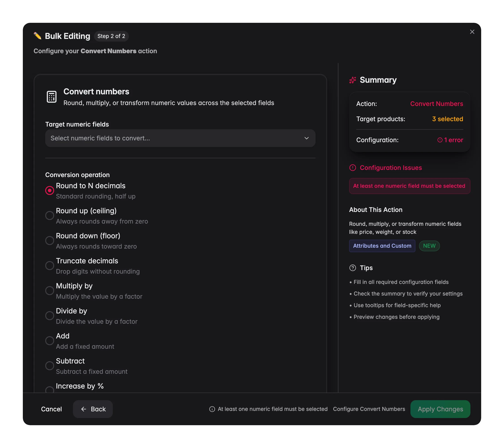Click the alert icon next to Configuration Issues
The width and height of the screenshot is (504, 448).
[x=353, y=168]
